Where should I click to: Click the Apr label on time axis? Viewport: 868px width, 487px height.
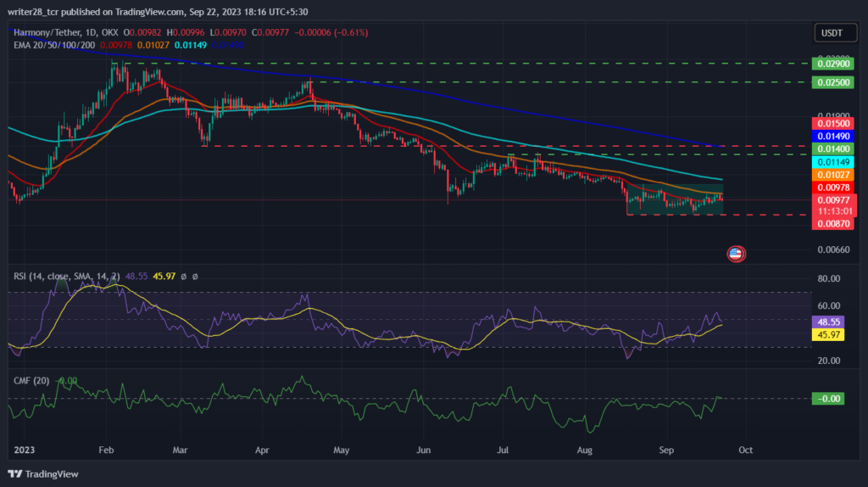262,450
